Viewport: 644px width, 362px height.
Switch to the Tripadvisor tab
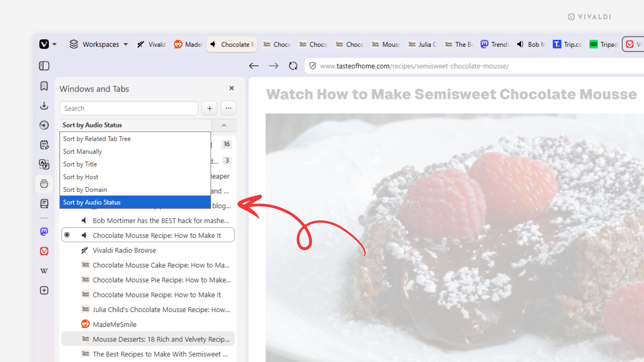pyautogui.click(x=604, y=44)
